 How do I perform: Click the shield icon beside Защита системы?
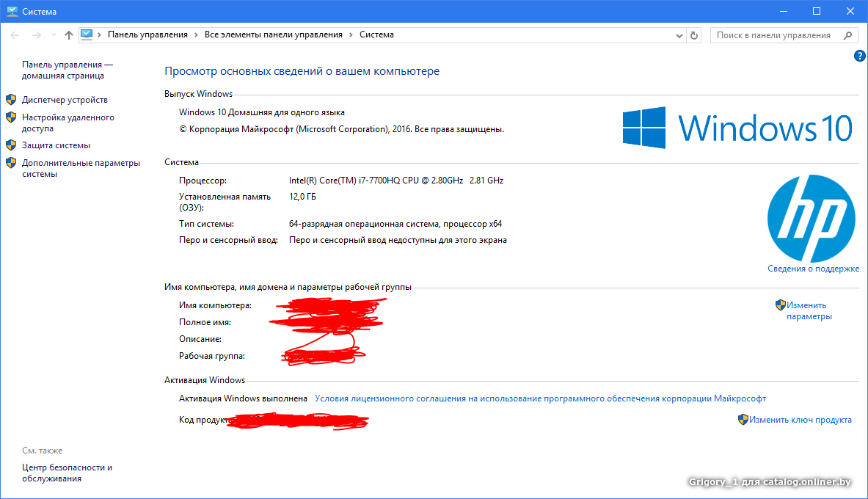11,145
